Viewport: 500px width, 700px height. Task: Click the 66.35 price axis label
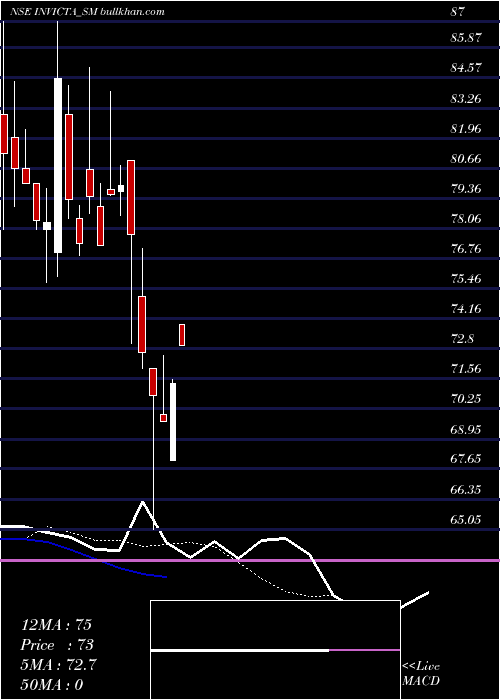[466, 490]
